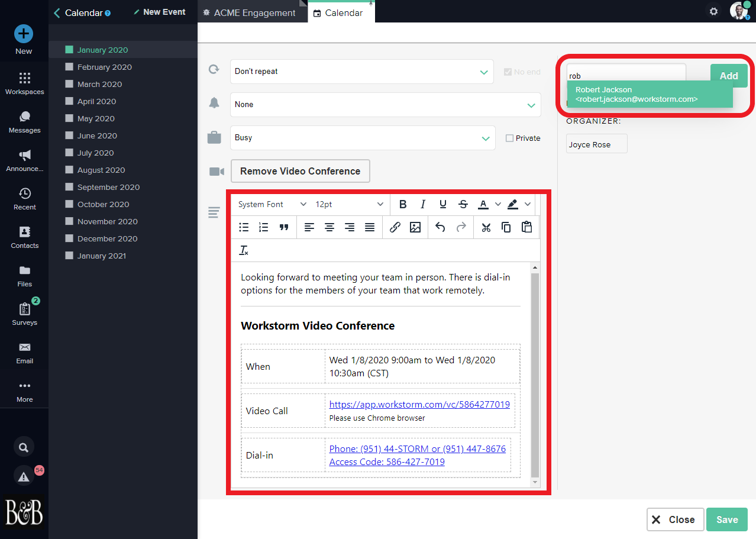Clear text formatting
756x539 pixels.
(244, 250)
